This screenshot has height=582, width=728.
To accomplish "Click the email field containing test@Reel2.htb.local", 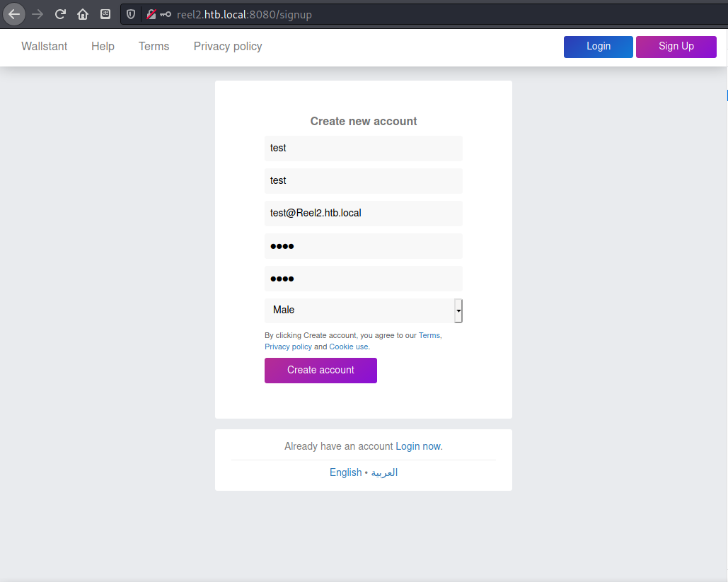I will pos(363,214).
